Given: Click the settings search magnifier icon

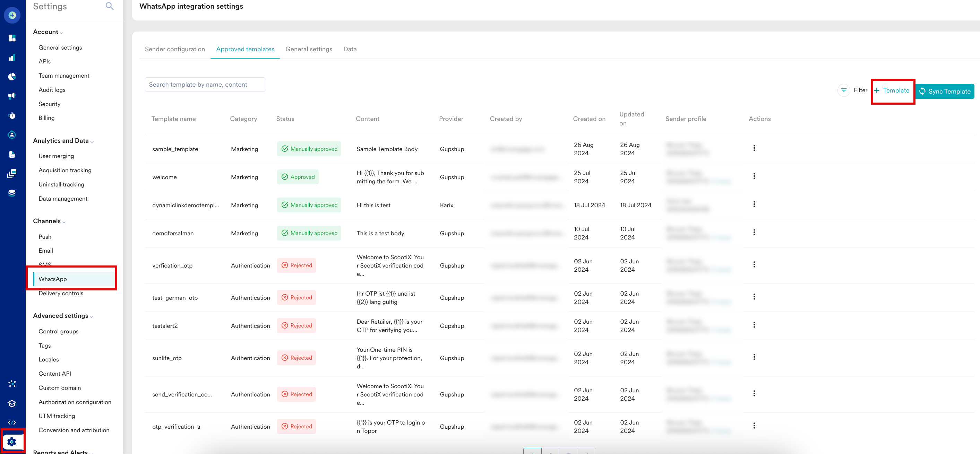Looking at the screenshot, I should coord(110,6).
